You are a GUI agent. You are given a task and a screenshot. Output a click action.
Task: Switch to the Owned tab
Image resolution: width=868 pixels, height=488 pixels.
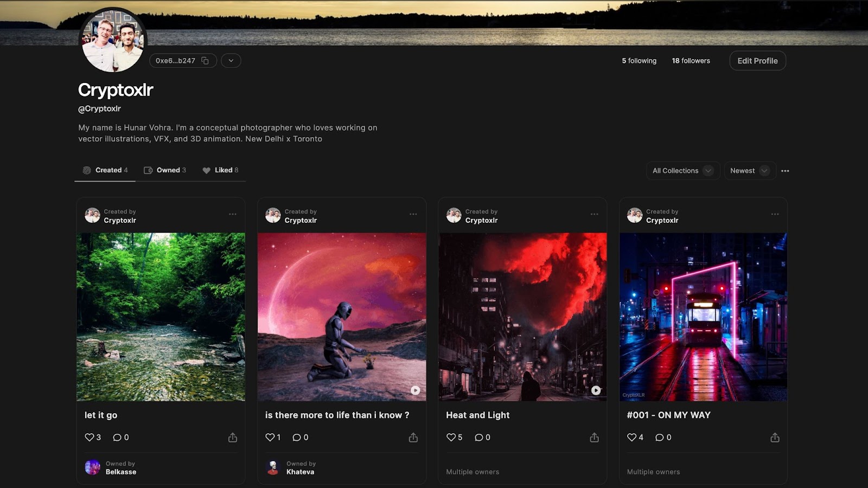coord(164,170)
